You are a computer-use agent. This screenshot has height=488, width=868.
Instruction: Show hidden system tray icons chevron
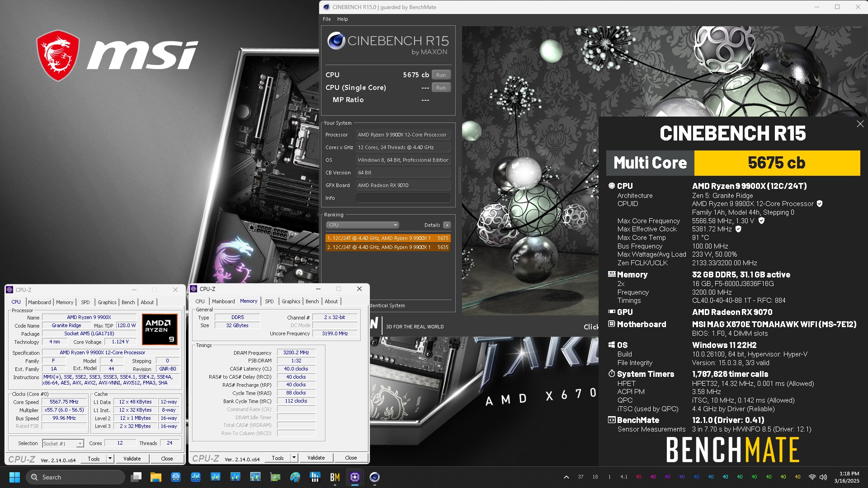pos(566,477)
